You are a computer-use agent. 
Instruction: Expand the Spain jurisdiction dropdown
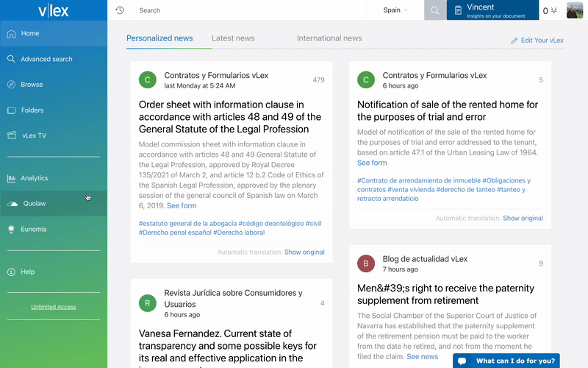click(395, 10)
